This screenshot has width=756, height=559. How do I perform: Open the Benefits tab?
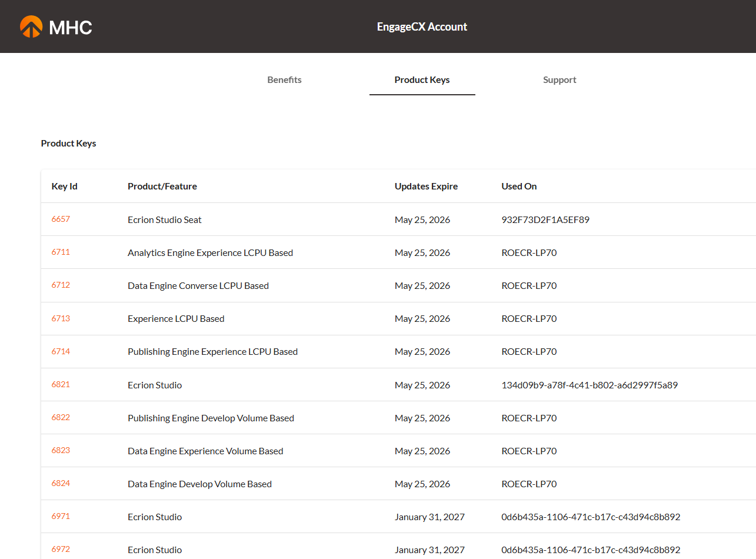[284, 80]
